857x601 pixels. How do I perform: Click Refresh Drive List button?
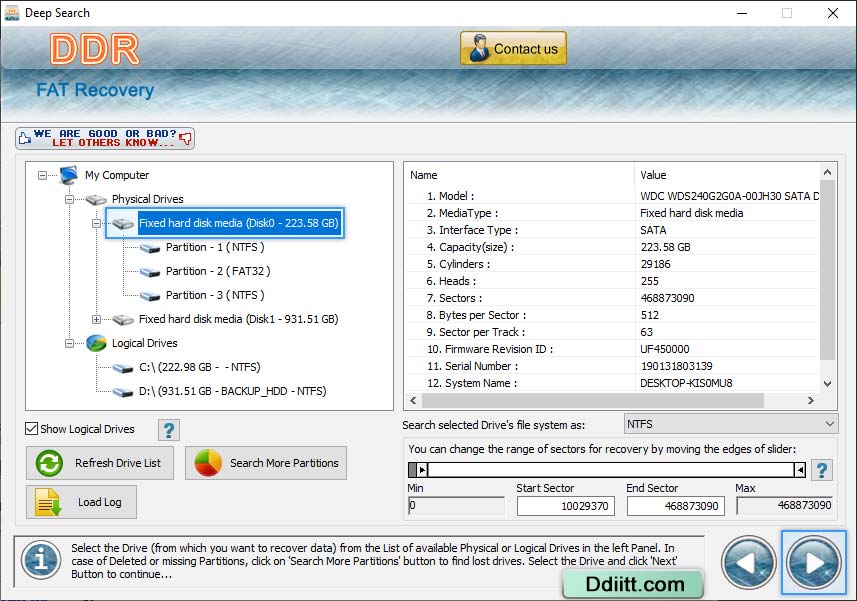100,463
